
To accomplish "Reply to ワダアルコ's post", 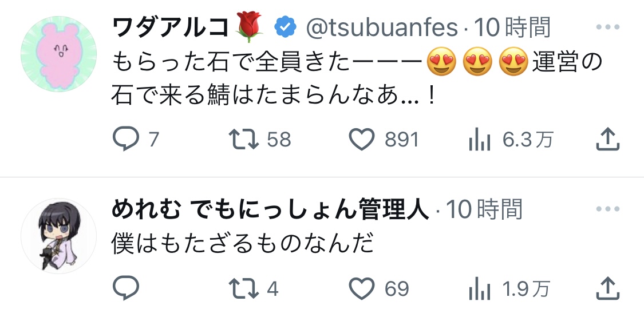I will point(126,140).
